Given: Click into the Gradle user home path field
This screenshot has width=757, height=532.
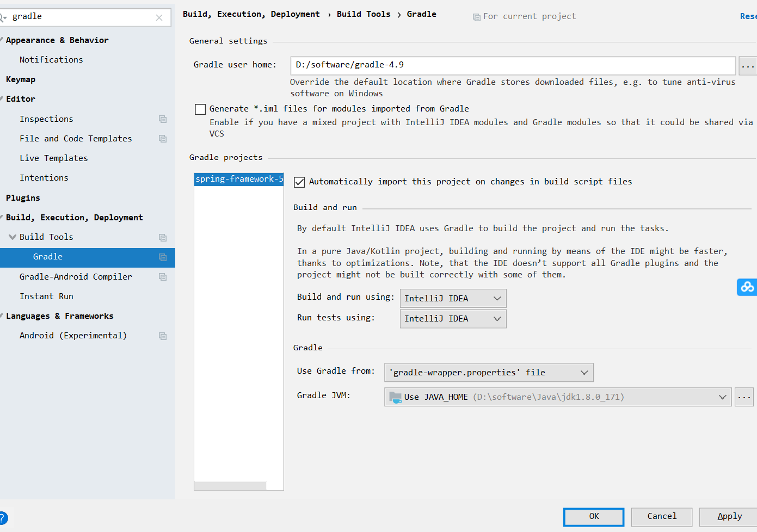Looking at the screenshot, I should coord(513,65).
